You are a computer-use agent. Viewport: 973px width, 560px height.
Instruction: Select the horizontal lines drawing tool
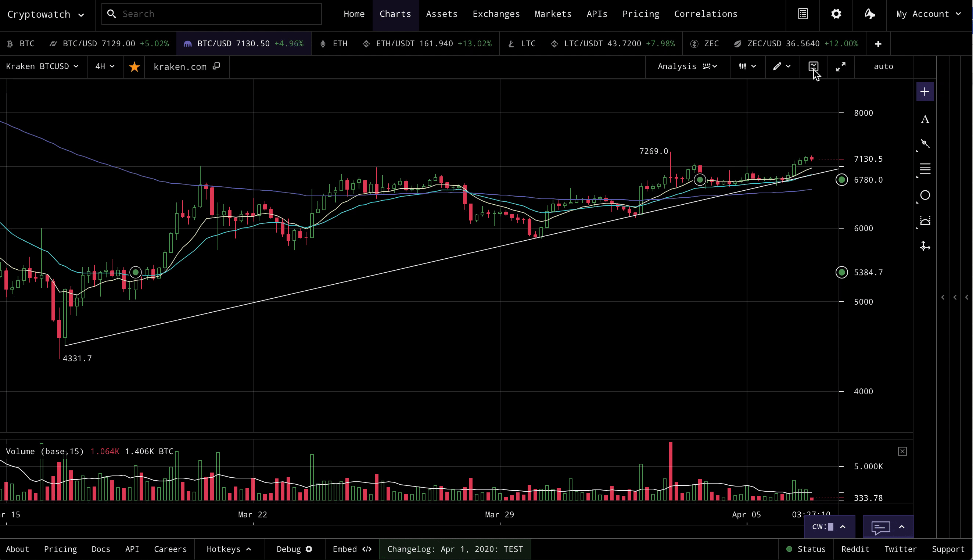925,169
